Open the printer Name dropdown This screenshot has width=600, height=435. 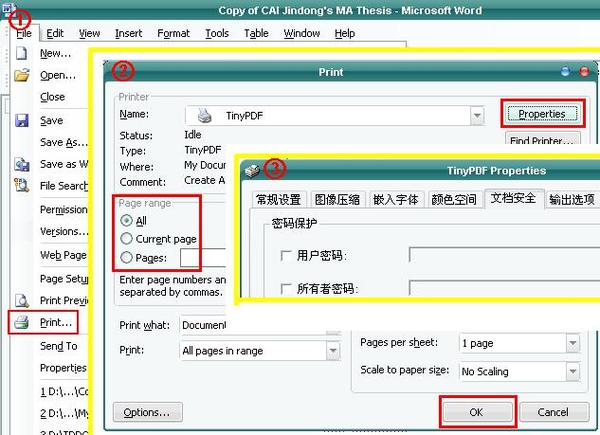coord(477,116)
